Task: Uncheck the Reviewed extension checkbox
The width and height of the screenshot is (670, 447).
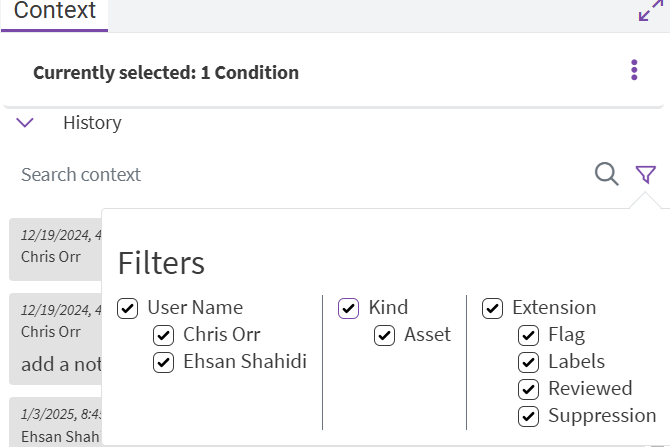Action: coord(528,389)
